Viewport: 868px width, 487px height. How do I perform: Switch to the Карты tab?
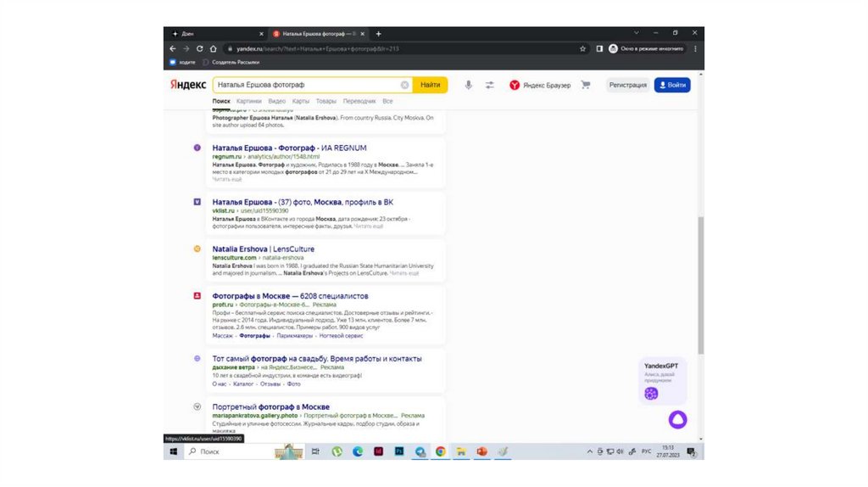[x=301, y=101]
